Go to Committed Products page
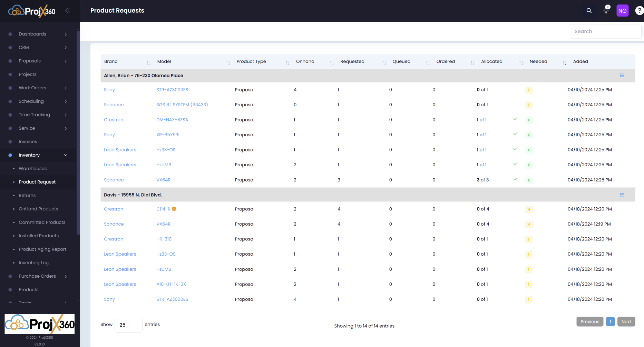644x347 pixels. point(42,222)
